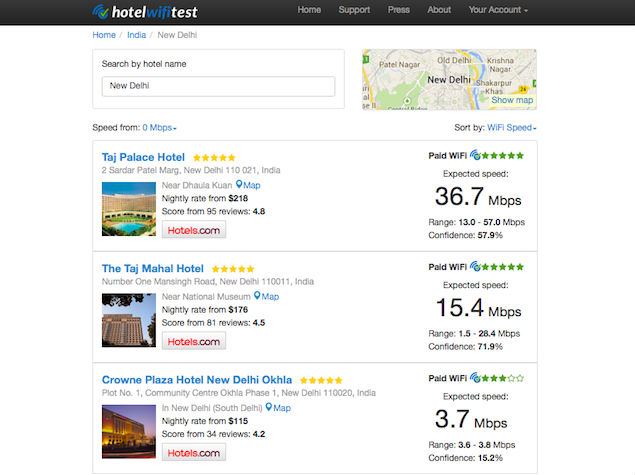
Task: Click Hotels.com button for Taj Palace Hotel
Action: (x=194, y=230)
